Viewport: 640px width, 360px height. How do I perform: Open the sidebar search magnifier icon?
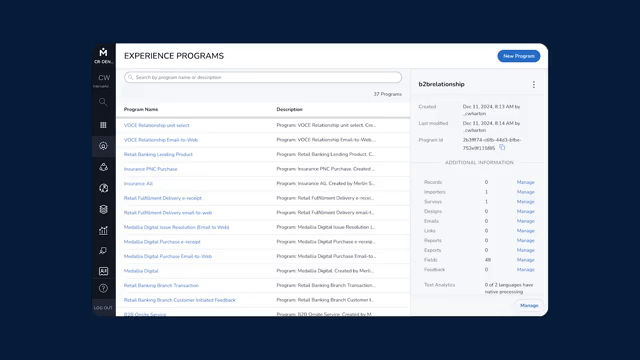[x=103, y=102]
